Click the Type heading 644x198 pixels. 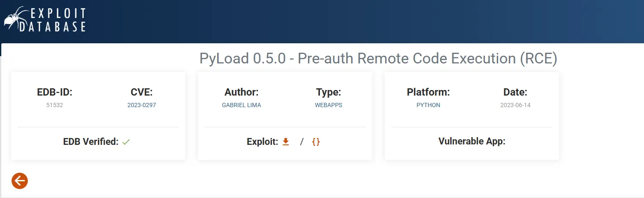tap(328, 92)
